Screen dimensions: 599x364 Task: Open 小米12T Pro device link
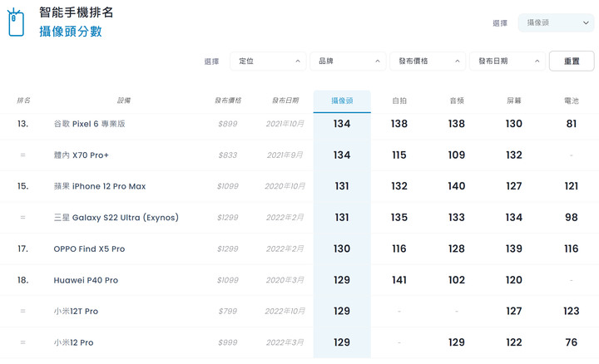(x=76, y=312)
